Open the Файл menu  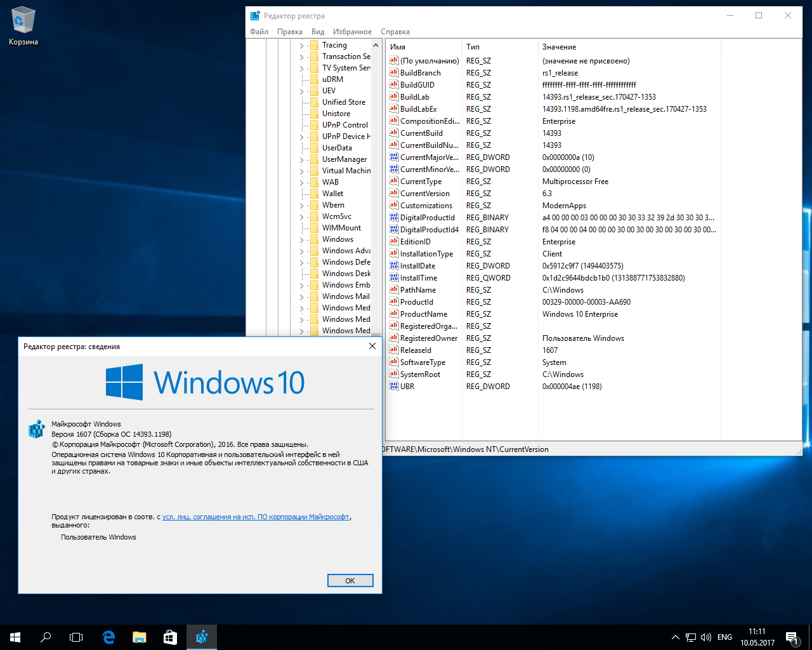259,32
